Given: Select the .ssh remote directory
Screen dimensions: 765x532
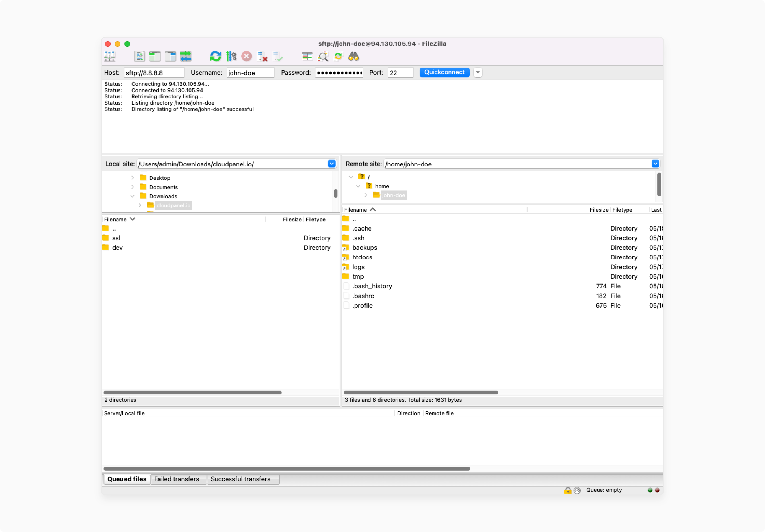Looking at the screenshot, I should pyautogui.click(x=502, y=238).
